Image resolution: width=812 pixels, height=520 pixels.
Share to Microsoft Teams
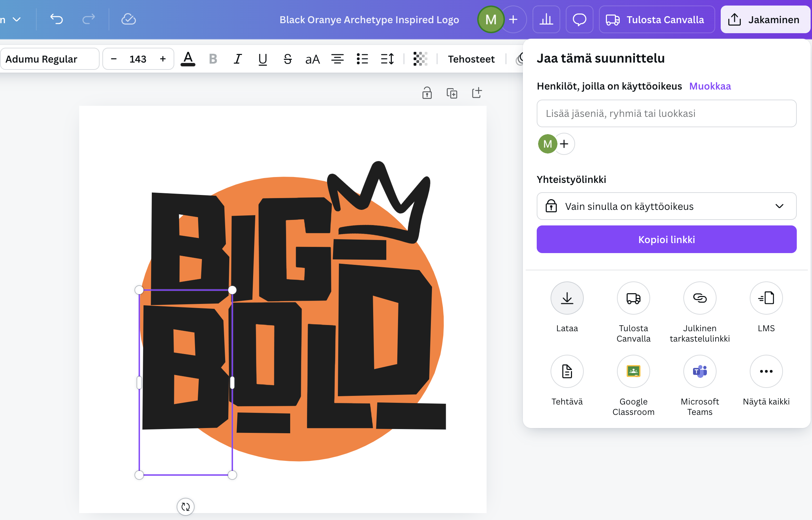click(700, 371)
